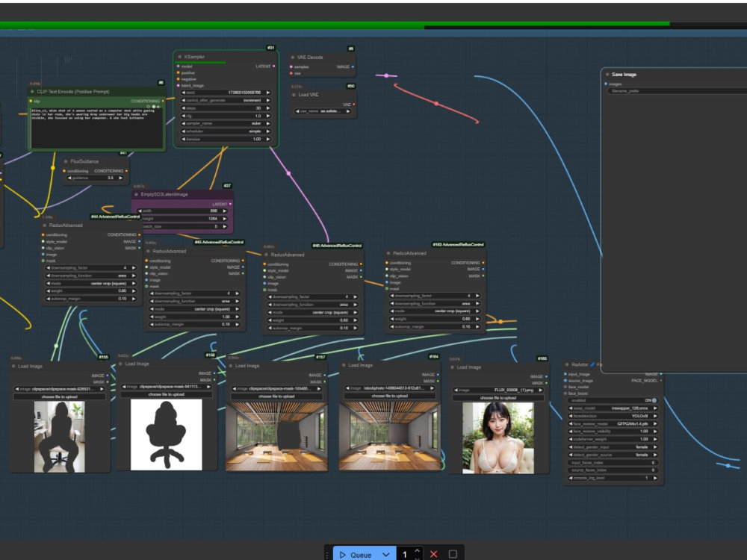Click the woman portrait thumbnail
Screen dimensions: 747x560
point(498,438)
